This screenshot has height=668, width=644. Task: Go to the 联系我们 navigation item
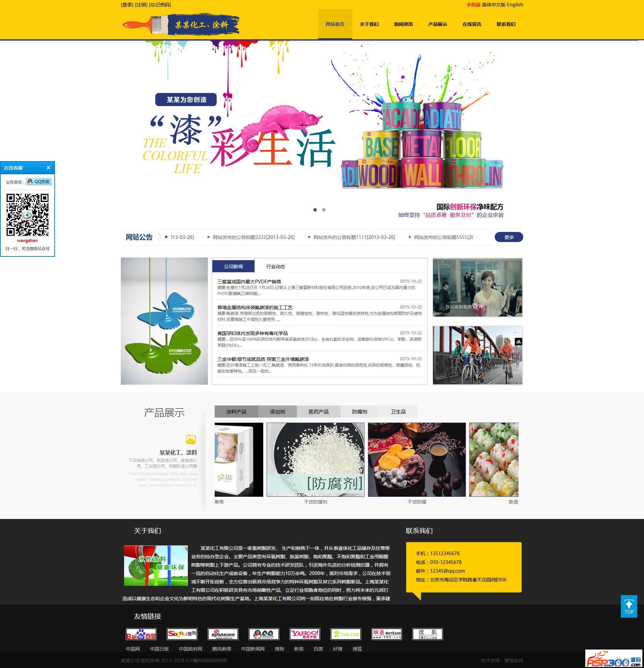[506, 24]
